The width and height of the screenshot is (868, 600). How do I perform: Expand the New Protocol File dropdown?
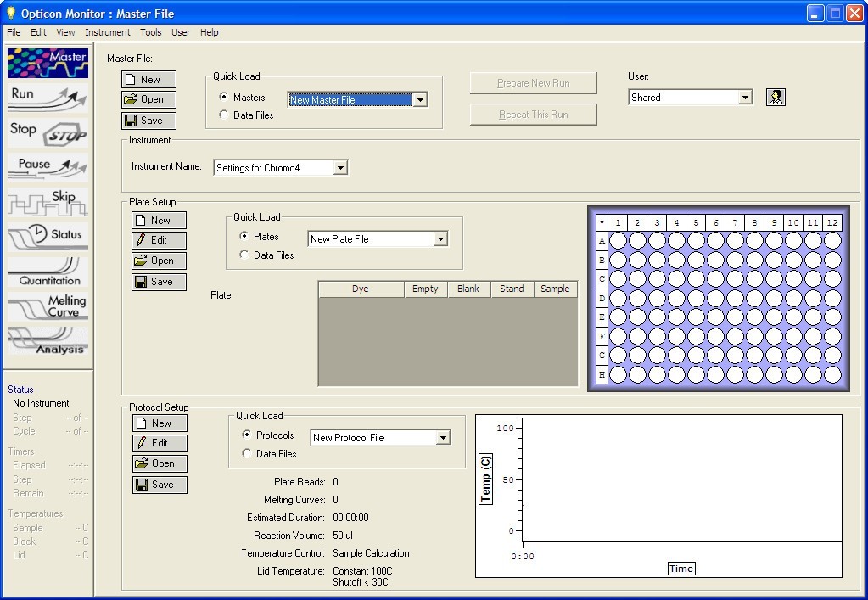[x=443, y=438]
